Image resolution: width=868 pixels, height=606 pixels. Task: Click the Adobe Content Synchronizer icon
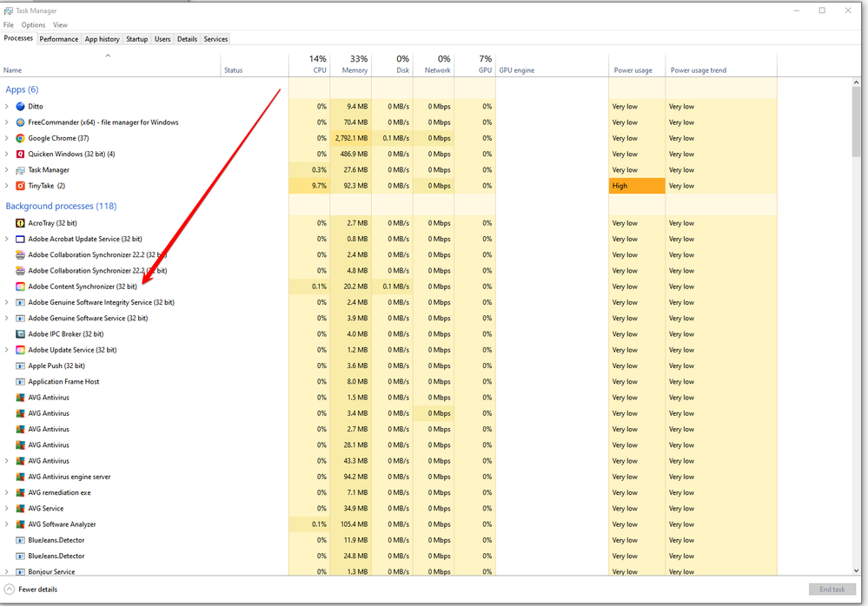(x=21, y=287)
